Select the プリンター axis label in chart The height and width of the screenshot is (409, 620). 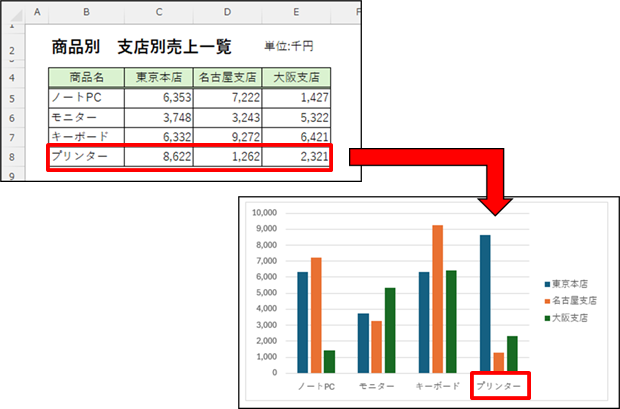[x=499, y=385]
